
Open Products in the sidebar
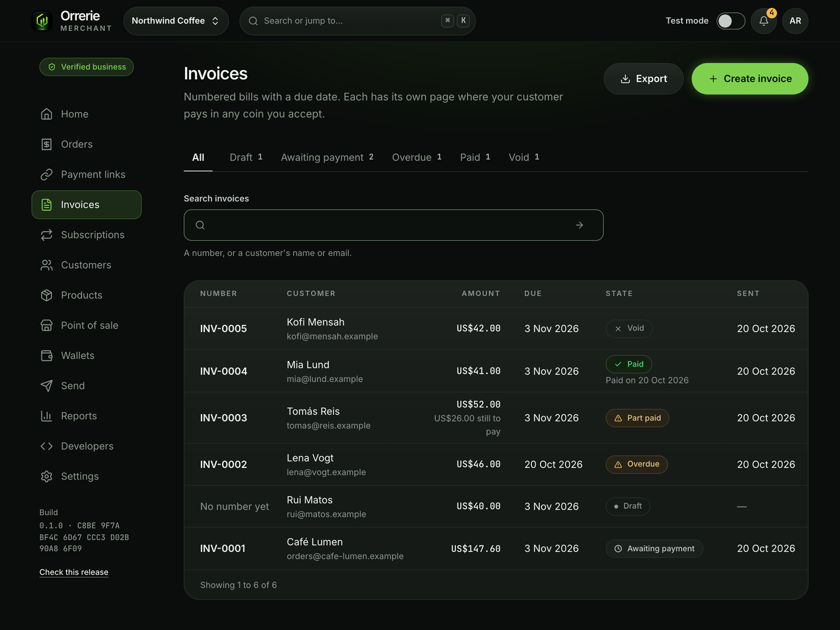(87, 295)
